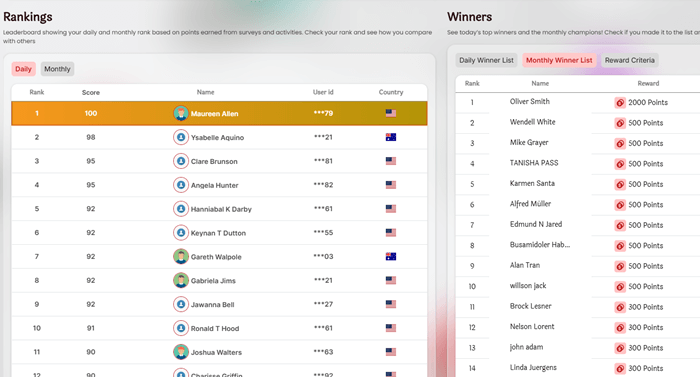Image resolution: width=700 pixels, height=377 pixels.
Task: Click the coin icon in Alfred Müller's reward
Action: point(620,205)
